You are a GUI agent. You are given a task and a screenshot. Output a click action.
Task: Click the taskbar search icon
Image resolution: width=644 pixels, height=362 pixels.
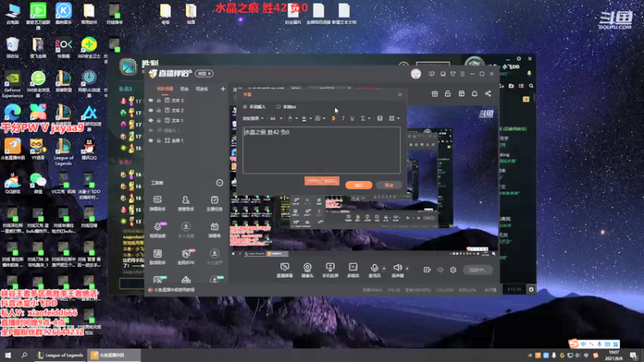pyautogui.click(x=24, y=355)
